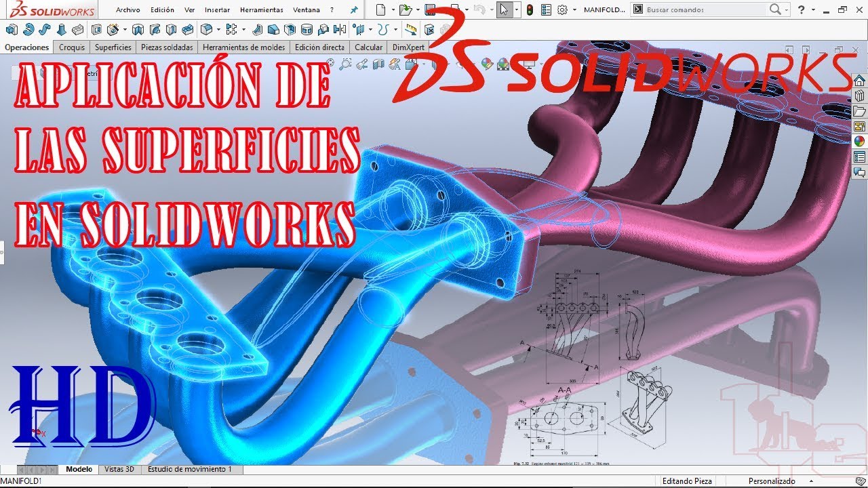Switch to the DimXpert tab
This screenshot has height=488, width=868.
(x=408, y=47)
